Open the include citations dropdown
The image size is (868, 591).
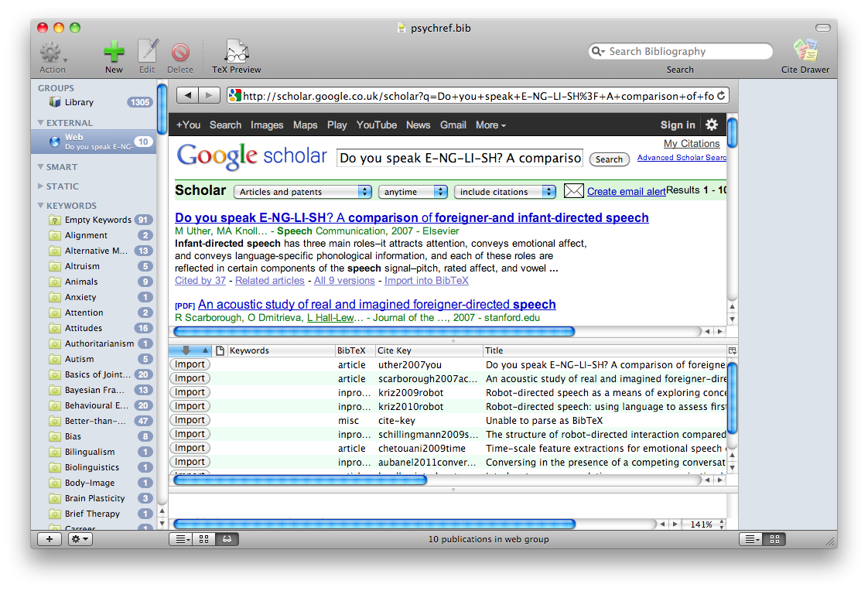[x=505, y=192]
